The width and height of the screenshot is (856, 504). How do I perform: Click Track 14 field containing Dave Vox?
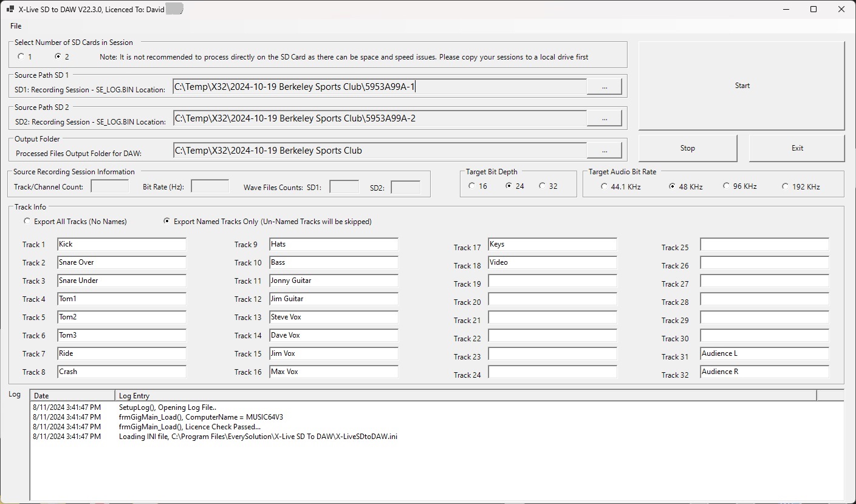(x=334, y=335)
